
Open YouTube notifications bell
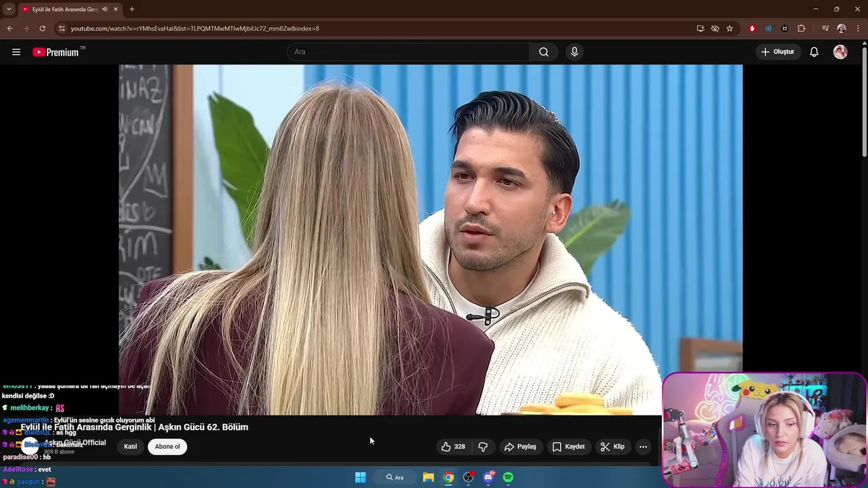tap(814, 52)
